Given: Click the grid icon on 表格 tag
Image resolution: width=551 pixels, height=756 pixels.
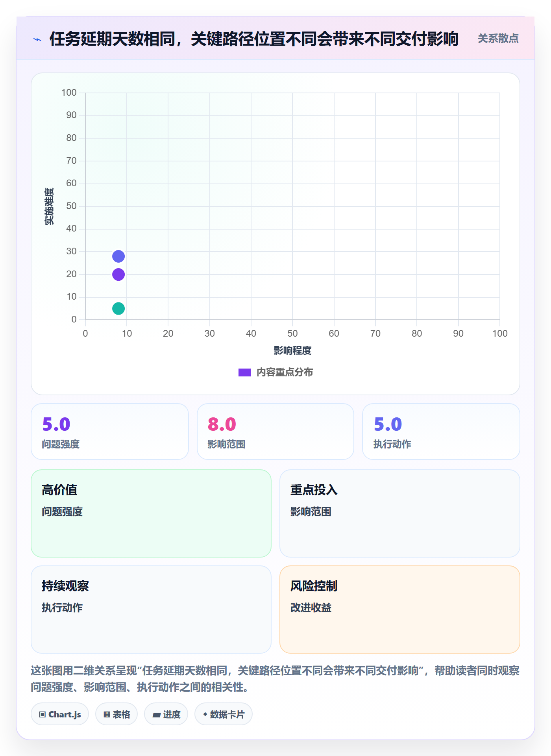Looking at the screenshot, I should 107,714.
